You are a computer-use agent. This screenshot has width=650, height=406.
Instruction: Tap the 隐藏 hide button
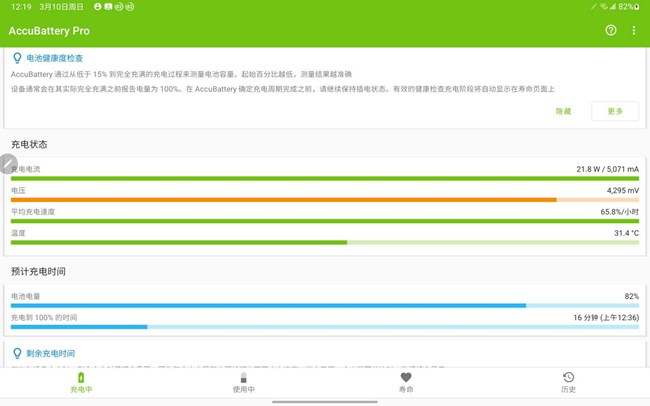tap(563, 111)
